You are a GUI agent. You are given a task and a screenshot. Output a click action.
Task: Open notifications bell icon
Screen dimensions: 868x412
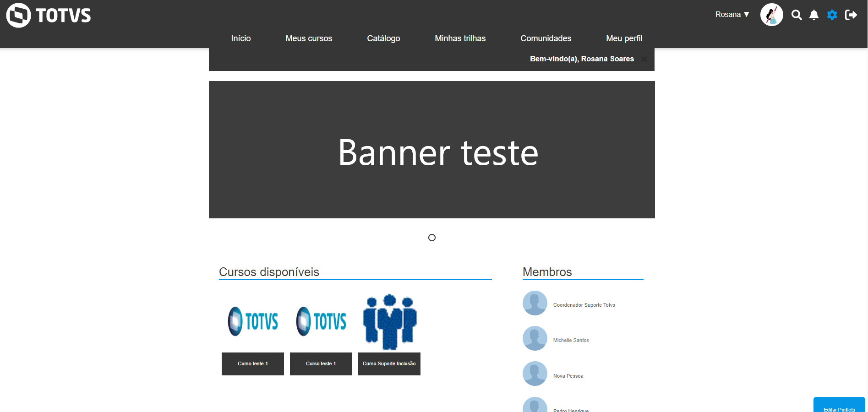(x=814, y=15)
